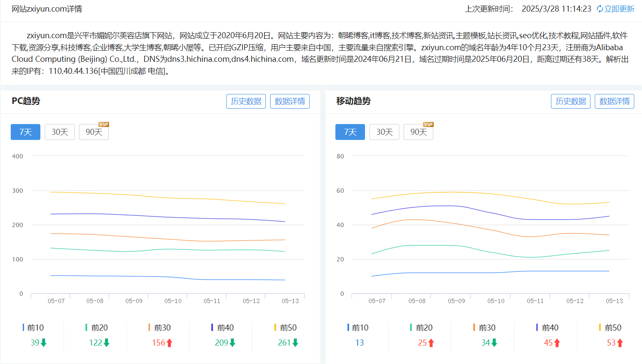Image resolution: width=642 pixels, height=364 pixels.
Task: Click the green down arrow beside mobile 前30 value 34
Action: coord(494,343)
